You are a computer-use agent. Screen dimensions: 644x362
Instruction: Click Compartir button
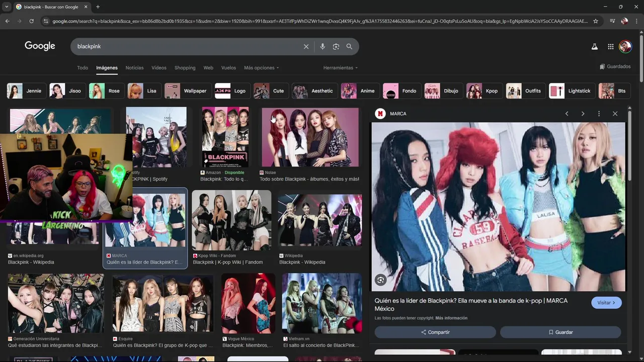435,332
